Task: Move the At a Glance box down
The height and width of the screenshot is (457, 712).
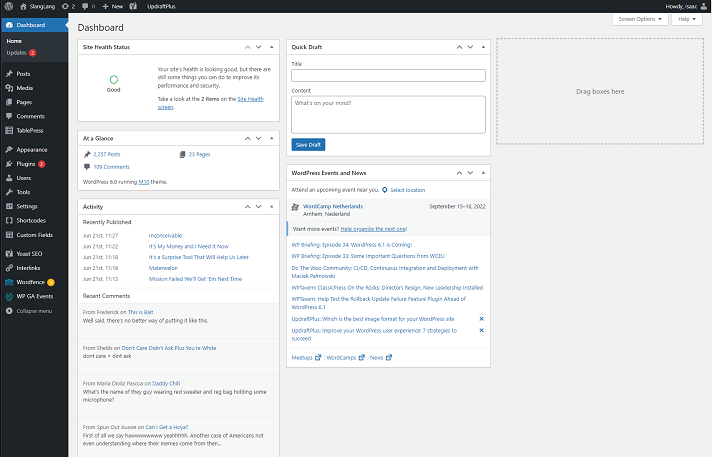Action: coord(258,138)
